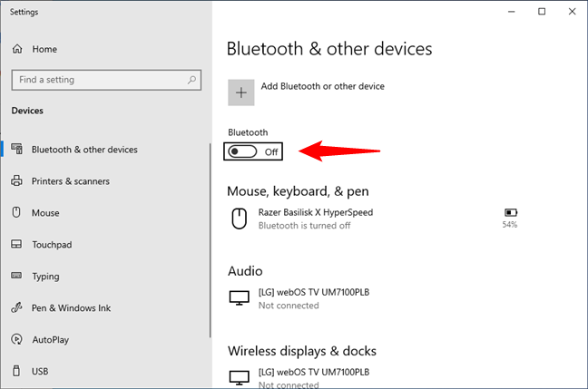
Task: Click the AutoPlay icon in sidebar
Action: coord(16,339)
